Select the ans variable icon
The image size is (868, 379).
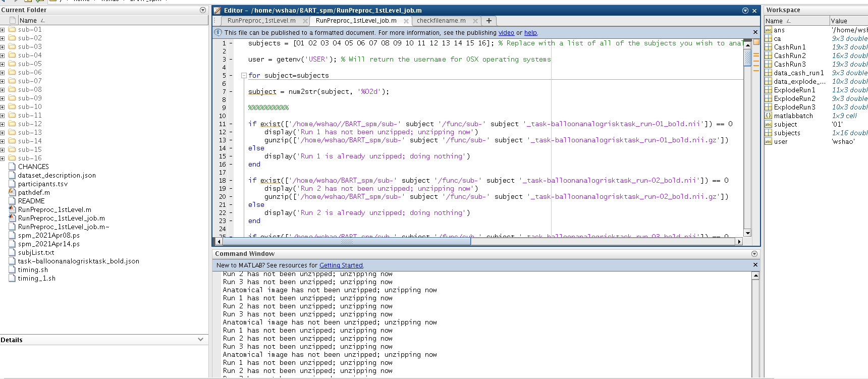(769, 30)
